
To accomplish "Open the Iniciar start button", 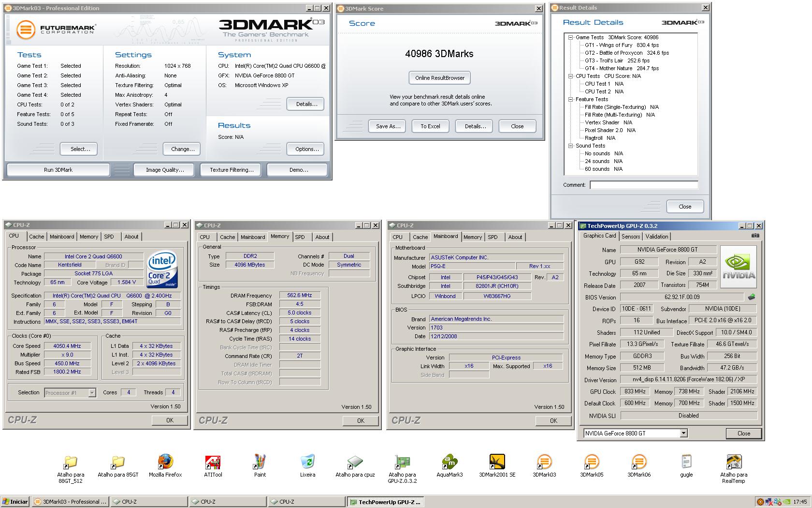I will click(x=15, y=502).
